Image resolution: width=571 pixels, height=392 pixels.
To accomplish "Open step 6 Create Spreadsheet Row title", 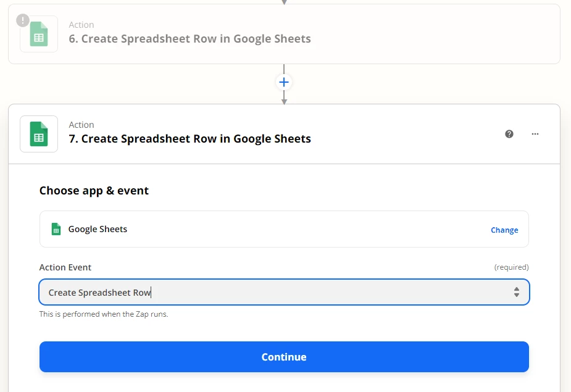I will (190, 39).
